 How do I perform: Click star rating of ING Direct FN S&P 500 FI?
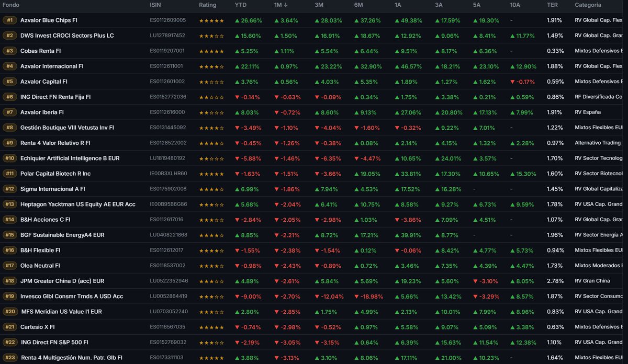pos(211,343)
